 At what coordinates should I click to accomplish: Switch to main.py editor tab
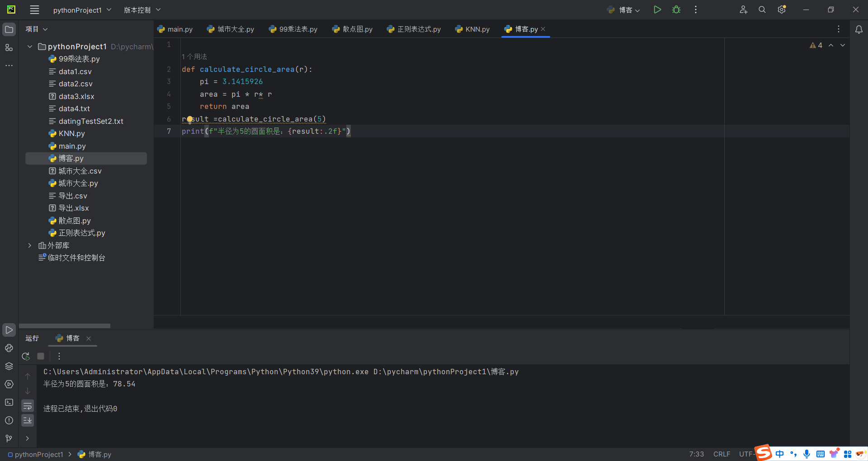point(175,29)
